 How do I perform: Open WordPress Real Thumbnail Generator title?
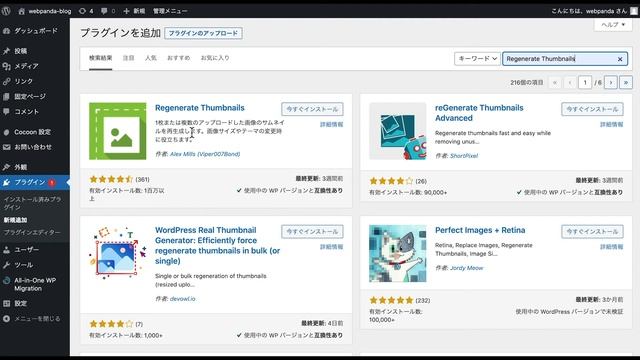point(218,245)
